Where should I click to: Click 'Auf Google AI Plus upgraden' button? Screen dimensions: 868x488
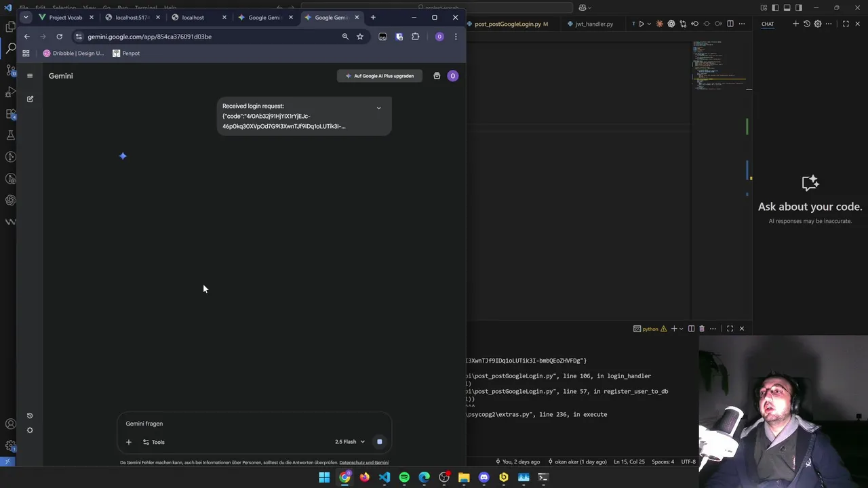click(x=380, y=76)
